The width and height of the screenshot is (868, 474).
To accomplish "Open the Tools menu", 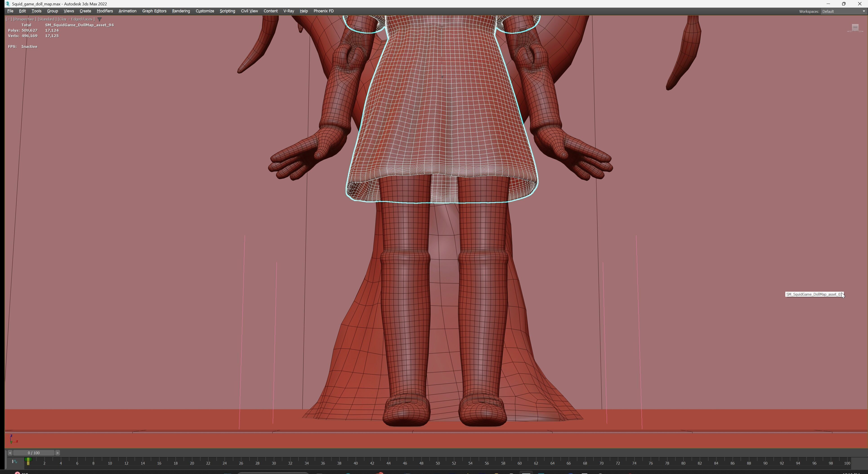I will coord(36,11).
